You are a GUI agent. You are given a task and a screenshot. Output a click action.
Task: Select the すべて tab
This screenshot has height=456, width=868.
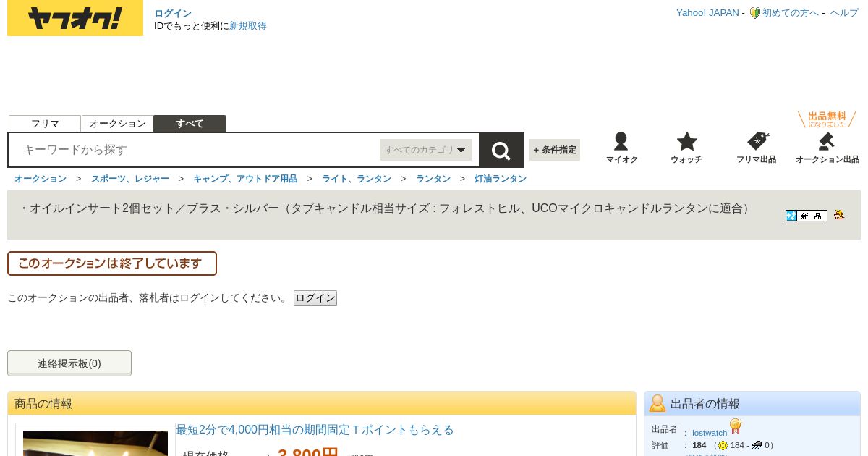click(x=190, y=124)
